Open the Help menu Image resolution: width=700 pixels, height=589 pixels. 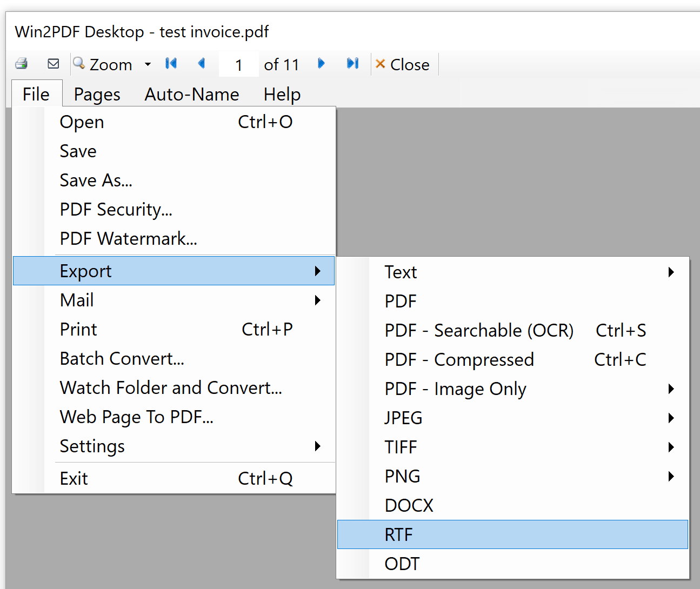point(282,94)
